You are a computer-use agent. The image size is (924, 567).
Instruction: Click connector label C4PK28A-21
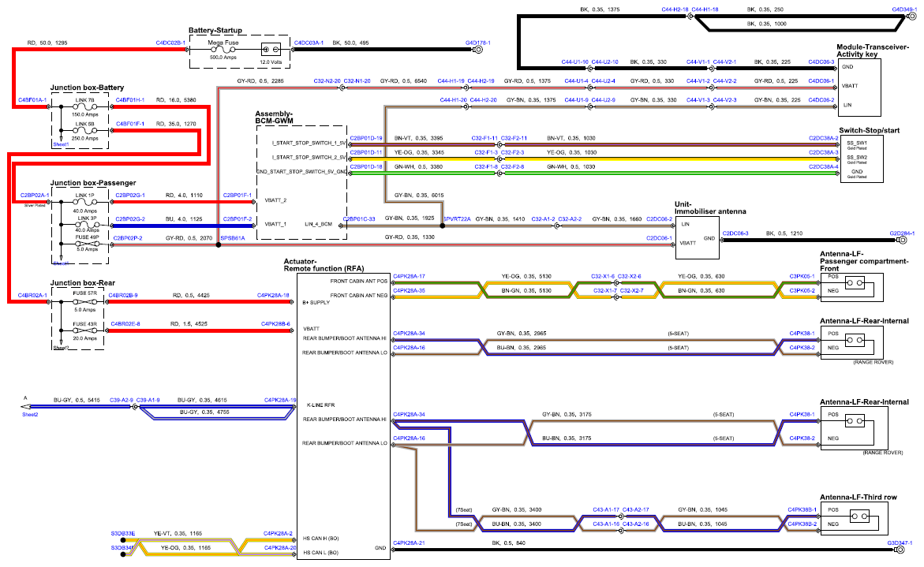pyautogui.click(x=409, y=543)
